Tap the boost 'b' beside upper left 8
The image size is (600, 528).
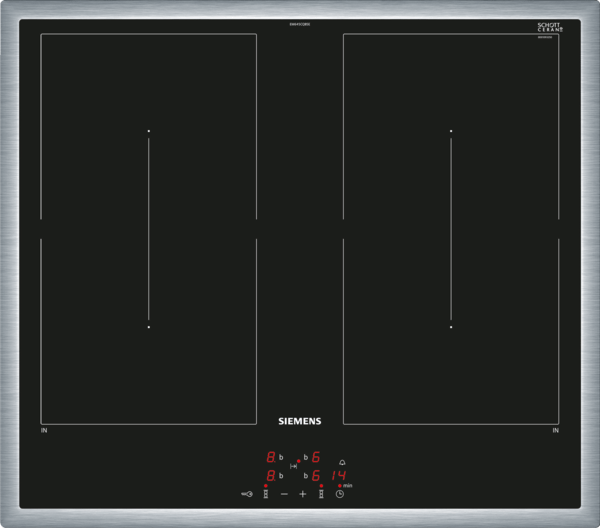(x=281, y=457)
